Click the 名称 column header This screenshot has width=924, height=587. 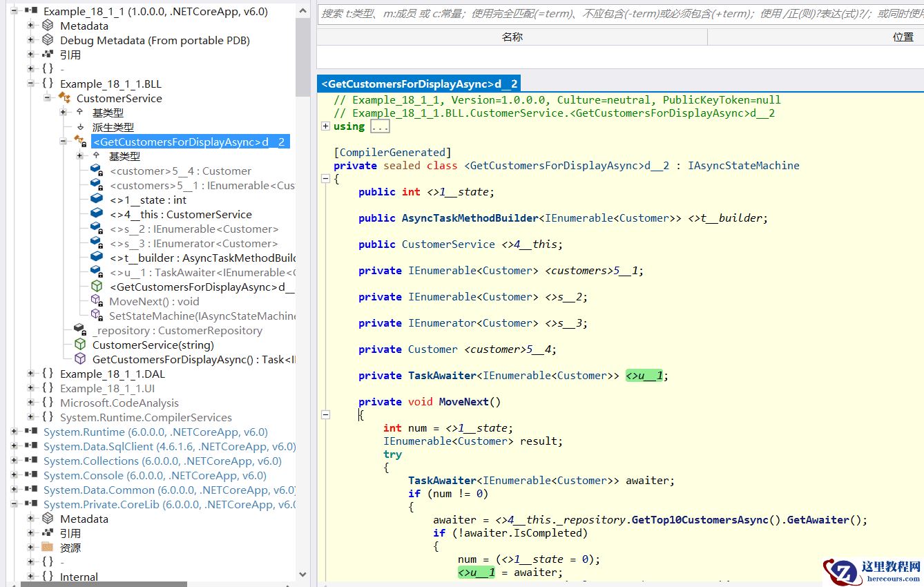pyautogui.click(x=512, y=37)
